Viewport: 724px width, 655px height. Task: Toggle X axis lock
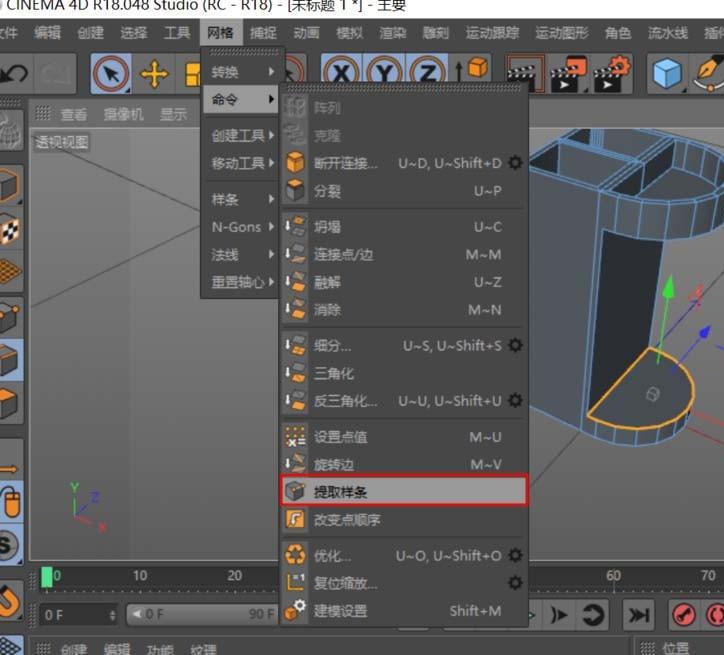point(341,72)
